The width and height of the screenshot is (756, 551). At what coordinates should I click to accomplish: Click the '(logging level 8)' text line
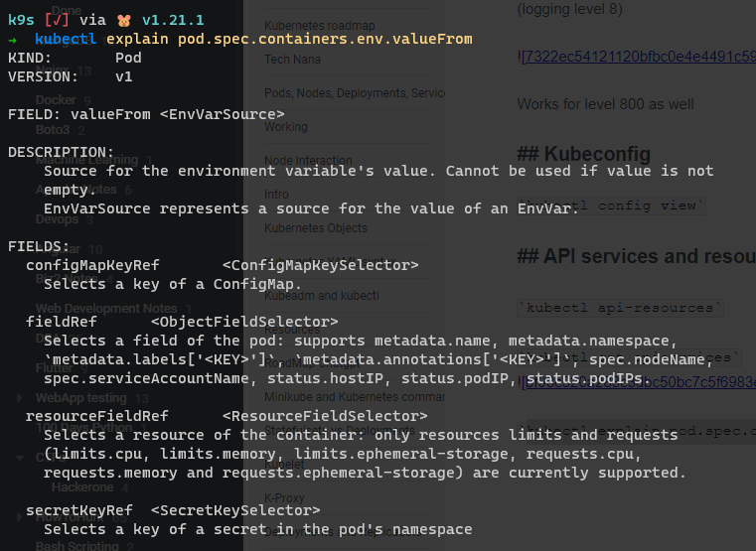point(570,9)
